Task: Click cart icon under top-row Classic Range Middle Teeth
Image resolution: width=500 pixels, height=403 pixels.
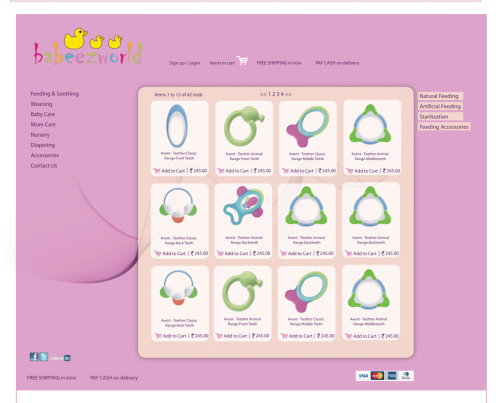Action: tap(285, 171)
